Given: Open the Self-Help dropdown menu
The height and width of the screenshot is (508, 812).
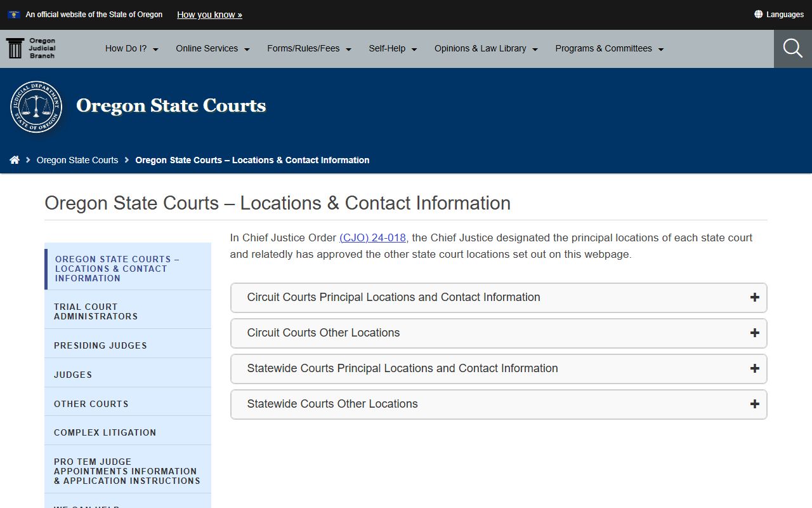Looking at the screenshot, I should tap(393, 48).
